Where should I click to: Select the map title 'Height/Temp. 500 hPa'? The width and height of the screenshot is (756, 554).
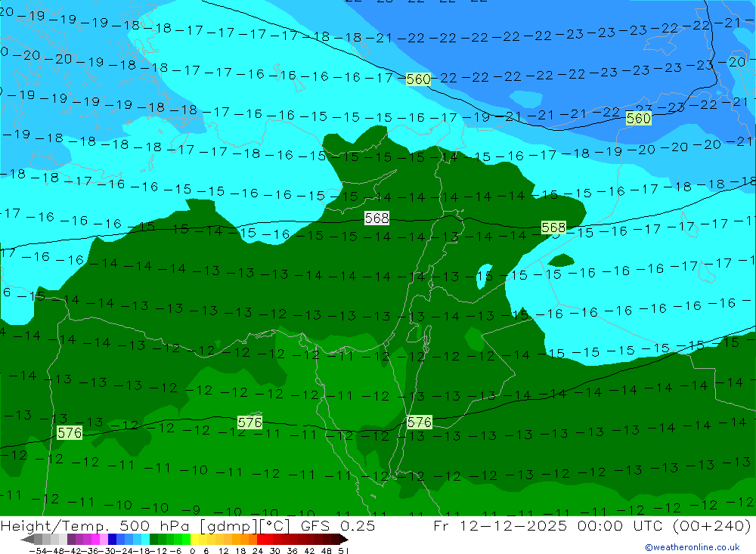tap(95, 525)
